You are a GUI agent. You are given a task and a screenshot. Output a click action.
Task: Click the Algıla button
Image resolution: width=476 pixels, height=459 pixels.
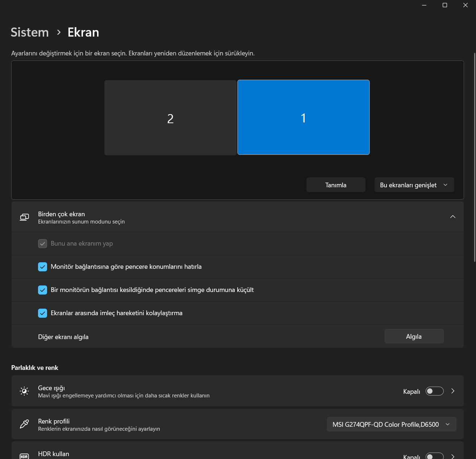(414, 337)
